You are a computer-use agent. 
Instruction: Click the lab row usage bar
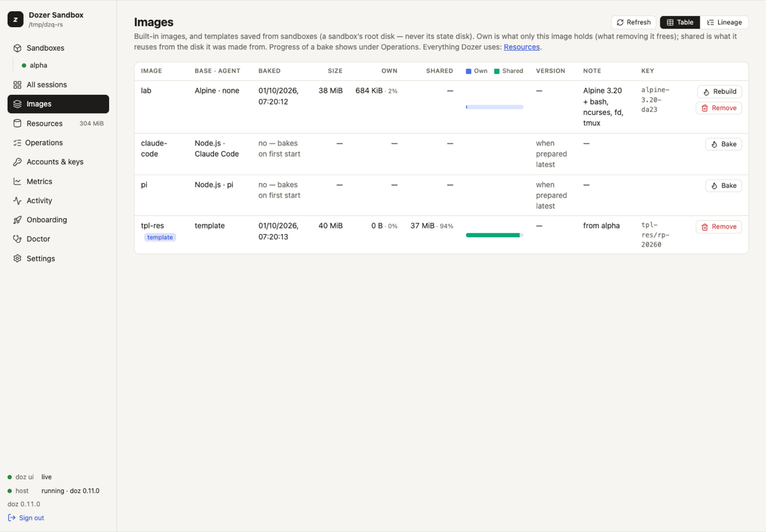(494, 107)
